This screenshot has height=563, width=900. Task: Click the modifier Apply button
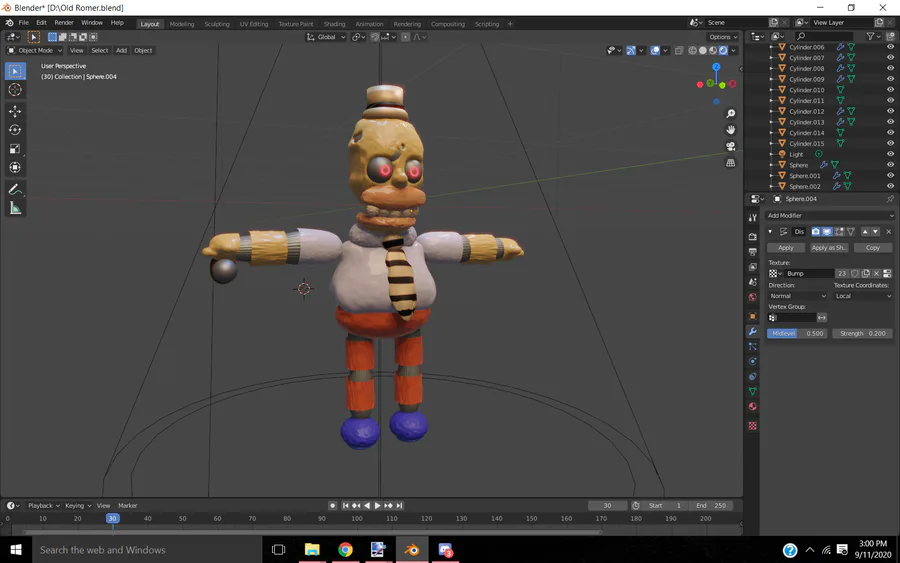[x=786, y=248]
